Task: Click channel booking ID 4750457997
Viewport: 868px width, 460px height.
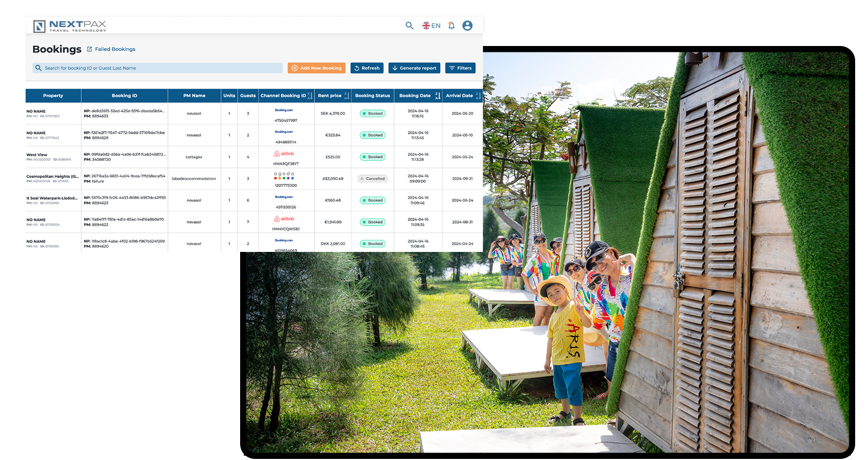Action: point(286,121)
